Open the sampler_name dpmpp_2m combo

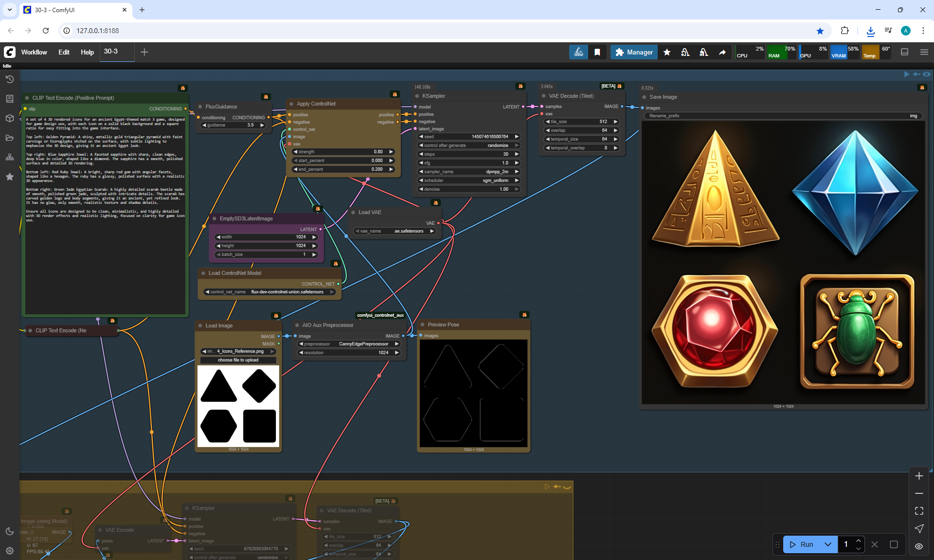(469, 172)
